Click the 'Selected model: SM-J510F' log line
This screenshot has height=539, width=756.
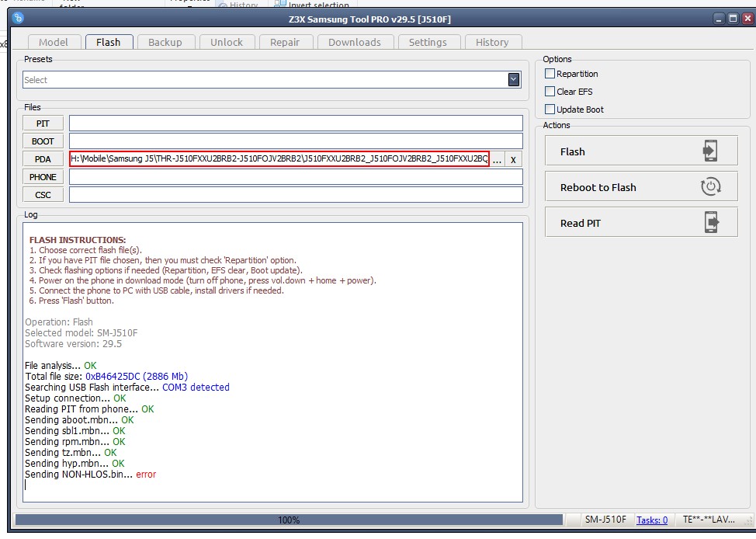(81, 333)
